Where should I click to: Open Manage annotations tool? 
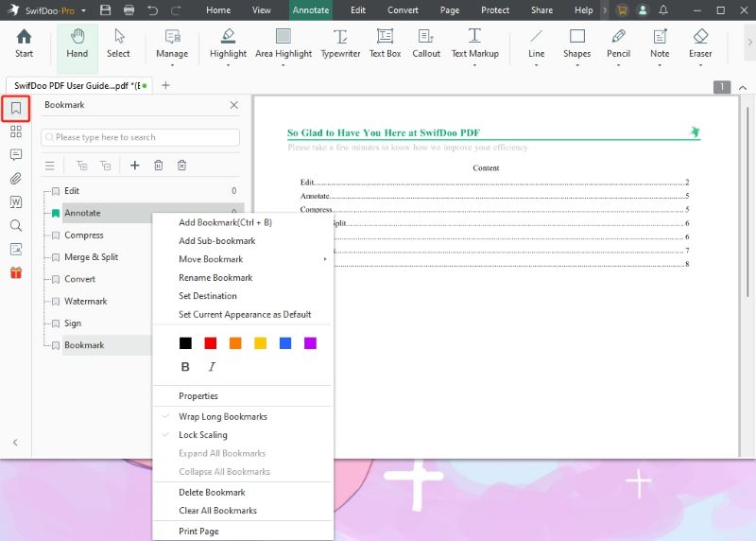pos(172,45)
